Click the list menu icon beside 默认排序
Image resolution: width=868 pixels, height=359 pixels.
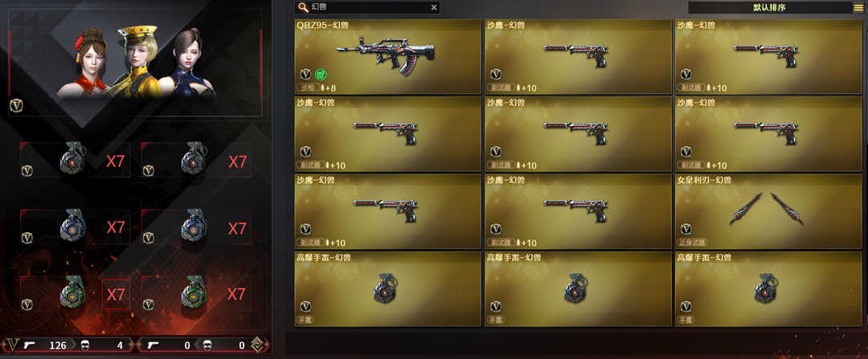click(x=858, y=7)
